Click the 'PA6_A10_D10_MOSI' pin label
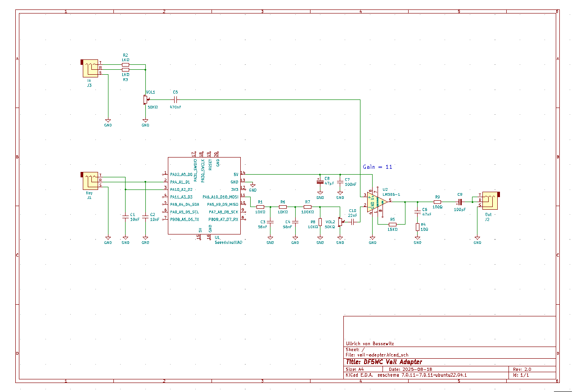 coord(220,197)
